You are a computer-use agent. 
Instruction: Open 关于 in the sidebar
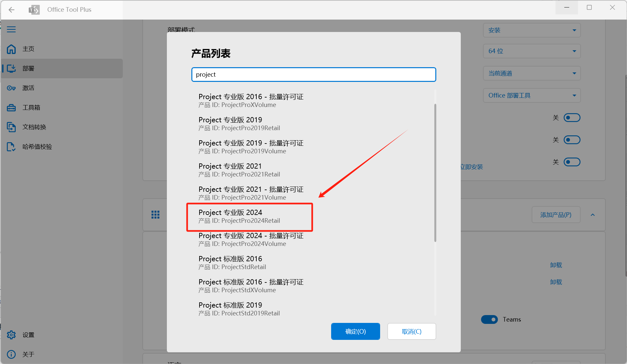click(x=62, y=355)
